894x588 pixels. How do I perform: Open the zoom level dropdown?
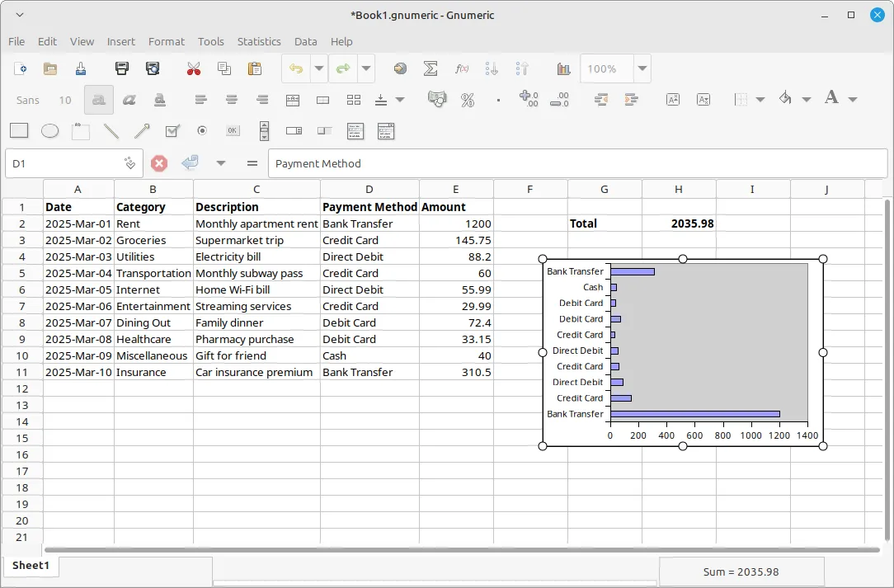pos(642,69)
